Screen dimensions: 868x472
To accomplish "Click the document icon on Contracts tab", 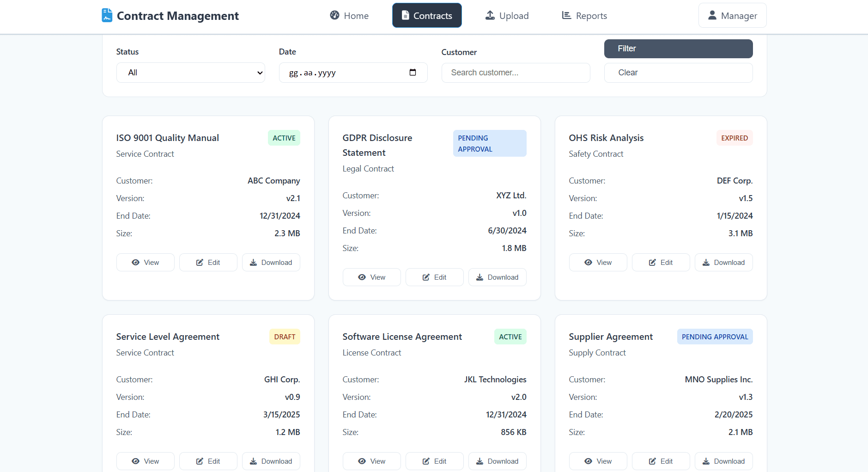I will coord(405,15).
